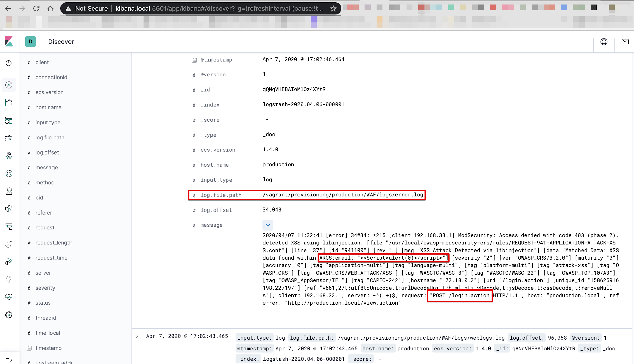Click the Kibana logo
Viewport: 634px width, 364px height.
click(x=9, y=41)
